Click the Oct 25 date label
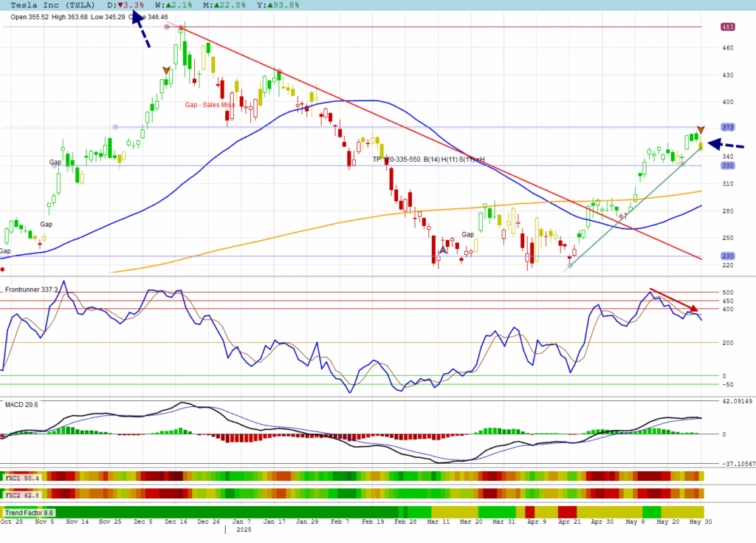The height and width of the screenshot is (543, 756). click(12, 522)
